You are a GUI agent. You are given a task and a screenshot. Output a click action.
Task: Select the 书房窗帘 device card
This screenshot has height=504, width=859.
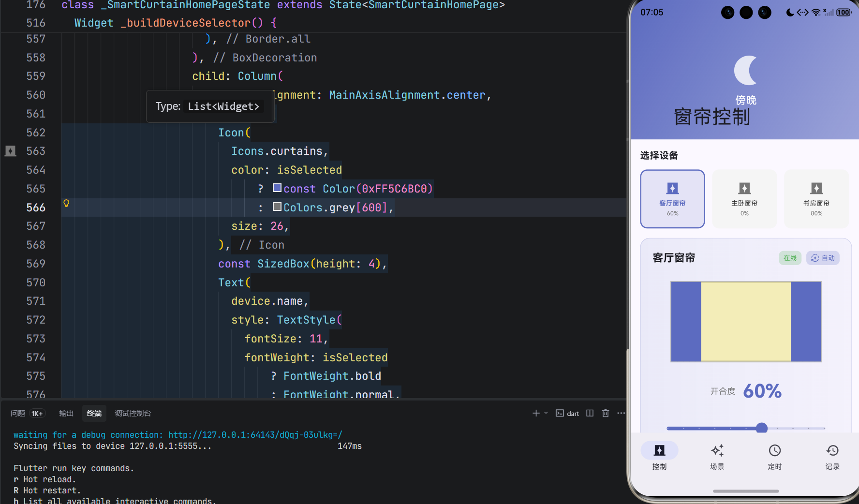pos(816,199)
